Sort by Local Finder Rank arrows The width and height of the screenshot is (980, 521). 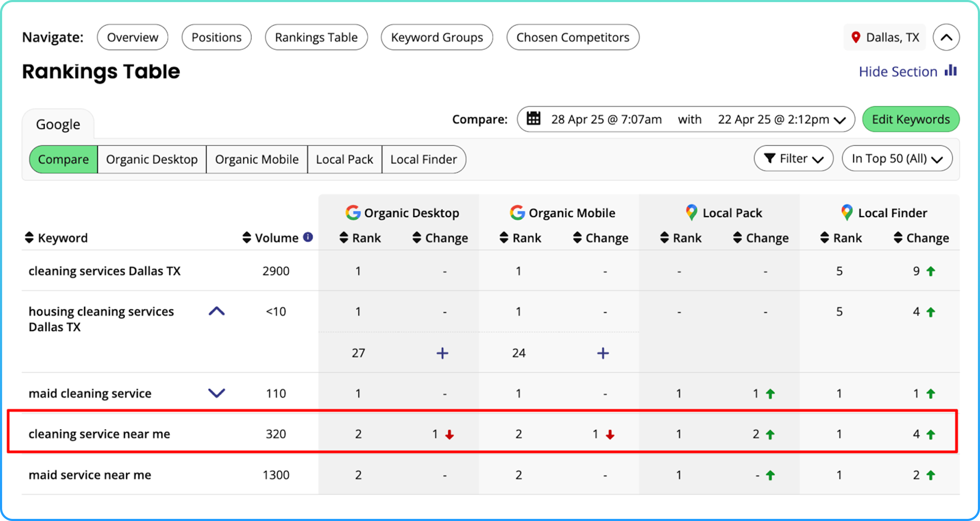825,238
